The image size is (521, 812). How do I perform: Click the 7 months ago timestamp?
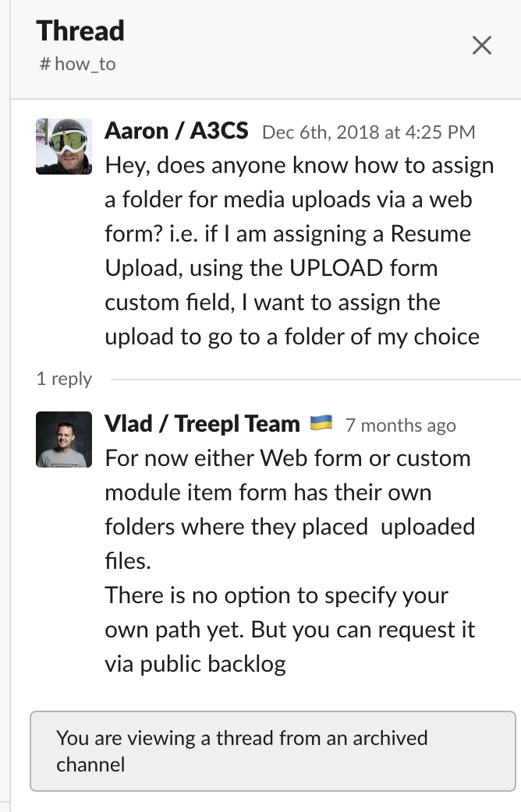click(401, 425)
